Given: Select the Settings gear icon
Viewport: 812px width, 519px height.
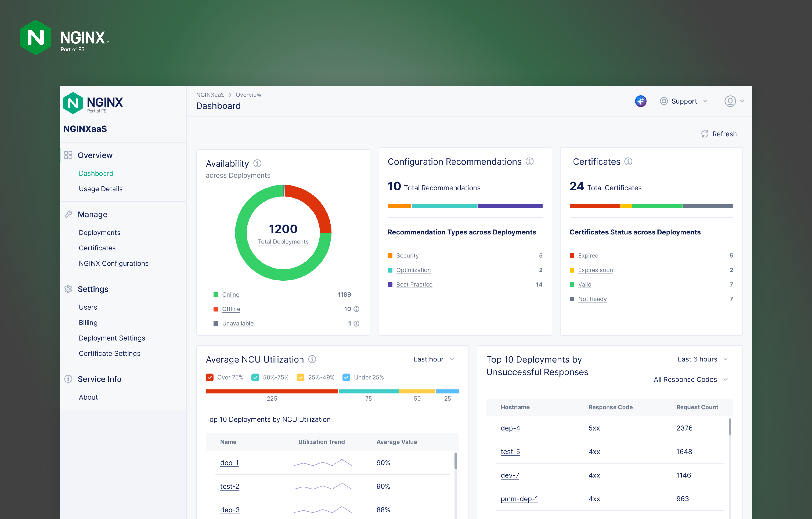Looking at the screenshot, I should [68, 289].
